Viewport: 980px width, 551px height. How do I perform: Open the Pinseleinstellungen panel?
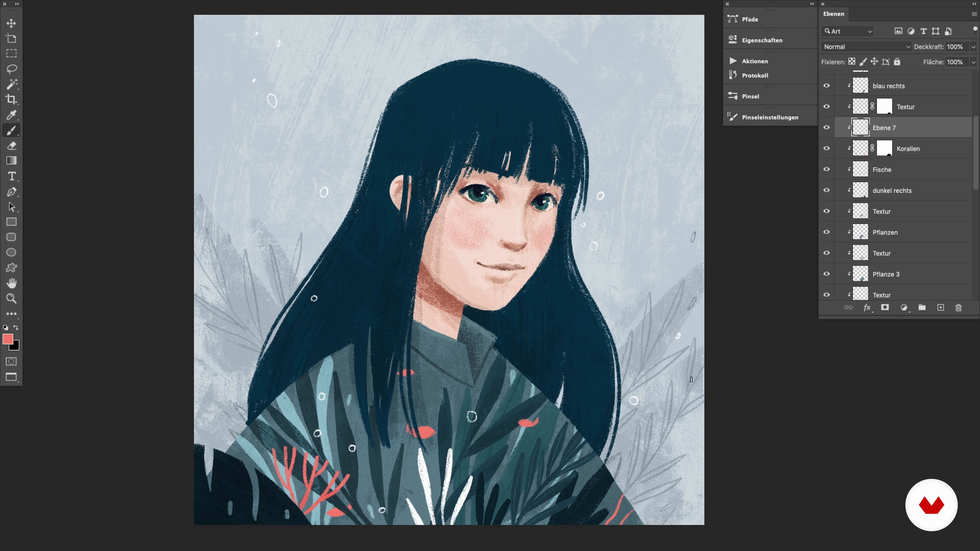770,117
